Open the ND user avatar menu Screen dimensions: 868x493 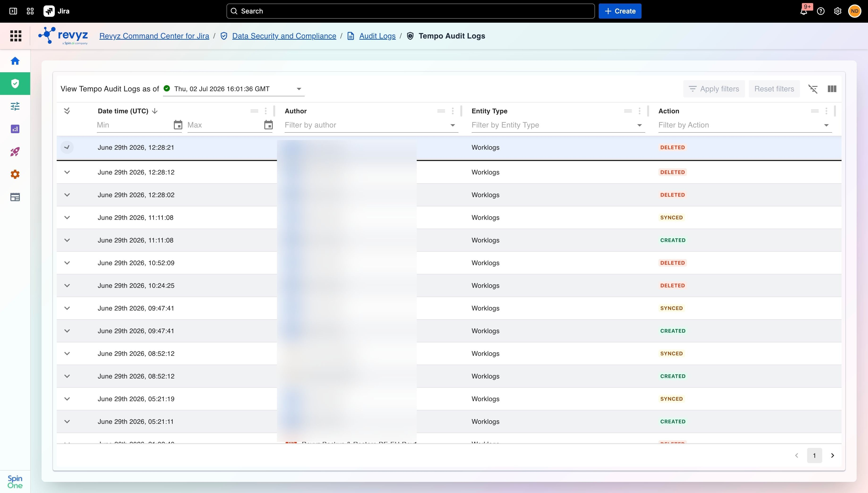tap(855, 11)
